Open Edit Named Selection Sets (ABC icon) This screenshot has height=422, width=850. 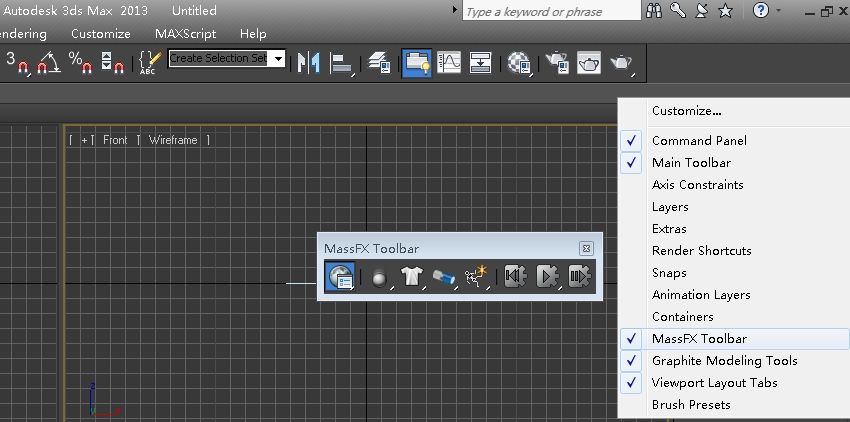tap(149, 62)
